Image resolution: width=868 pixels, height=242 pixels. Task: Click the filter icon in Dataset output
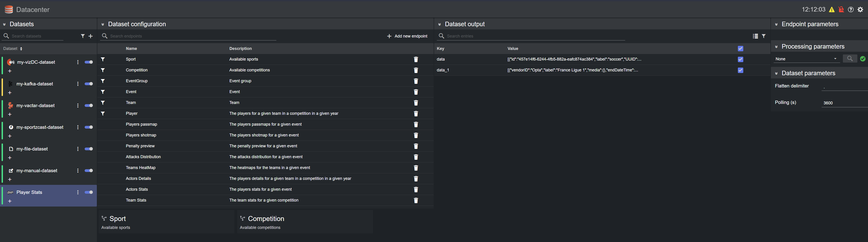click(x=763, y=36)
